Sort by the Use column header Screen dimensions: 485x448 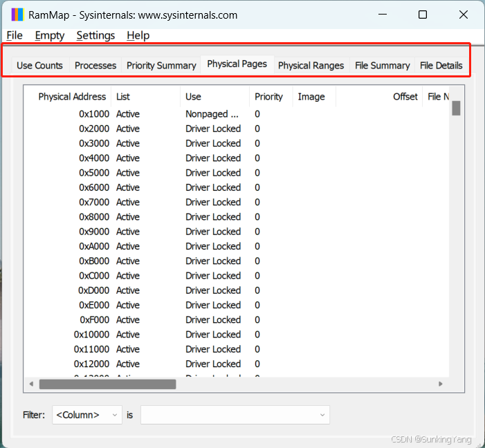click(x=214, y=97)
